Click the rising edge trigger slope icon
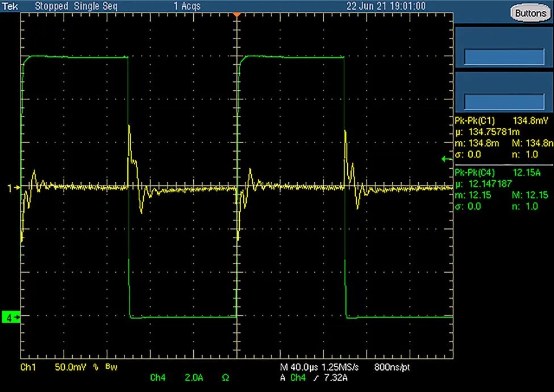Image resolution: width=554 pixels, height=392 pixels. 311,378
